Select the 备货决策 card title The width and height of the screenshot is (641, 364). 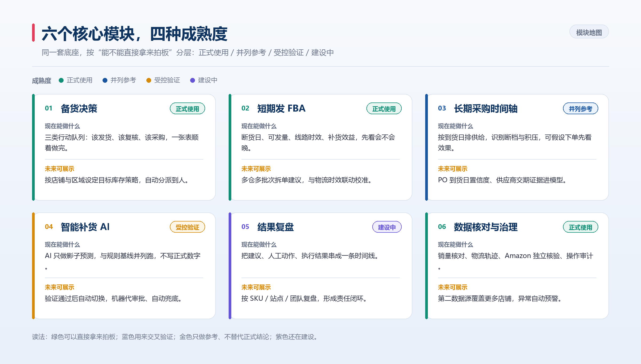[79, 109]
